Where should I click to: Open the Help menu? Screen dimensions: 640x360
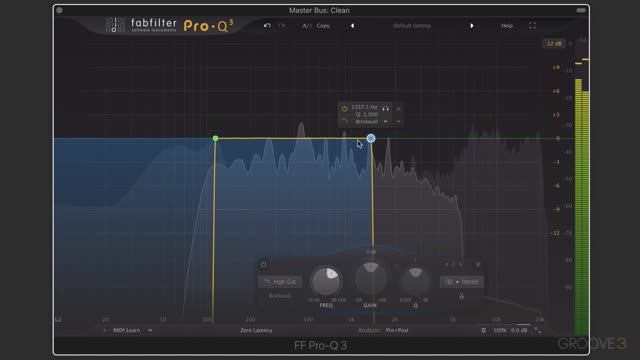[x=507, y=26]
